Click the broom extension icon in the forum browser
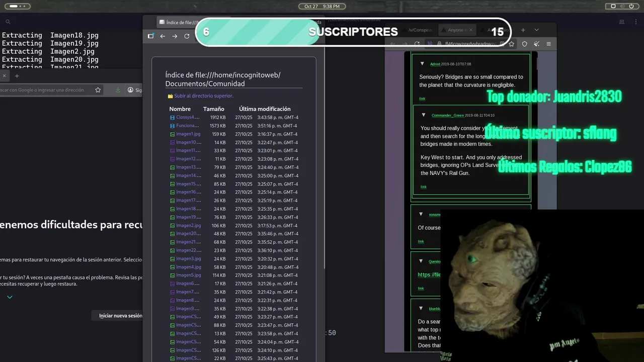This screenshot has height=362, width=644. tap(536, 44)
